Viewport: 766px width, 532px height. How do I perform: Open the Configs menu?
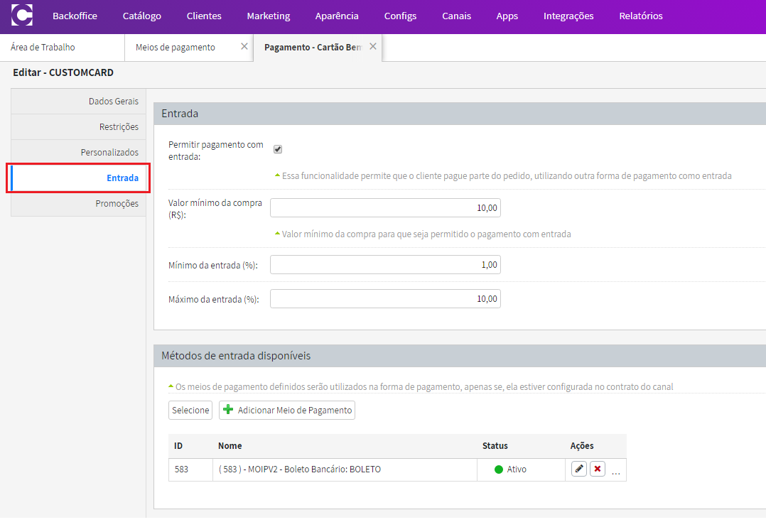400,16
